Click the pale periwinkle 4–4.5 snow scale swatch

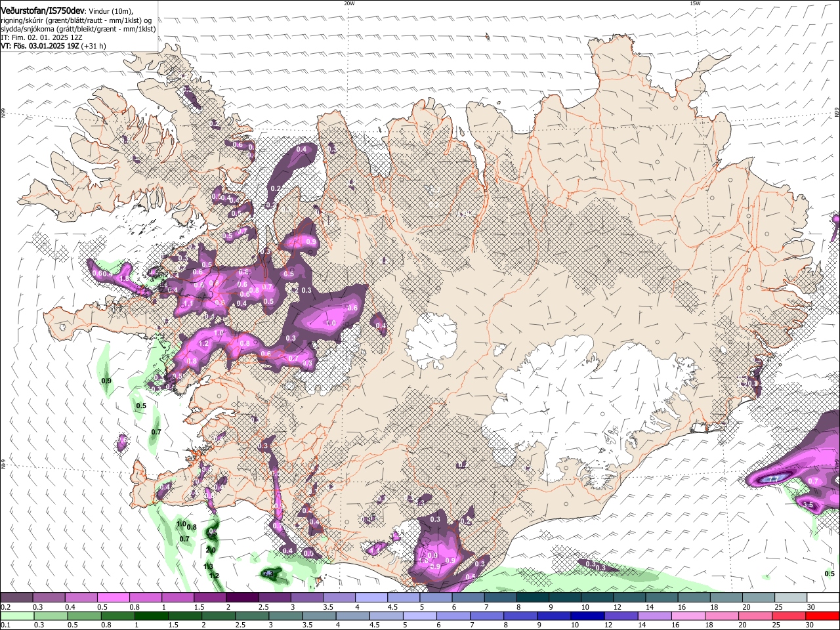[371, 598]
